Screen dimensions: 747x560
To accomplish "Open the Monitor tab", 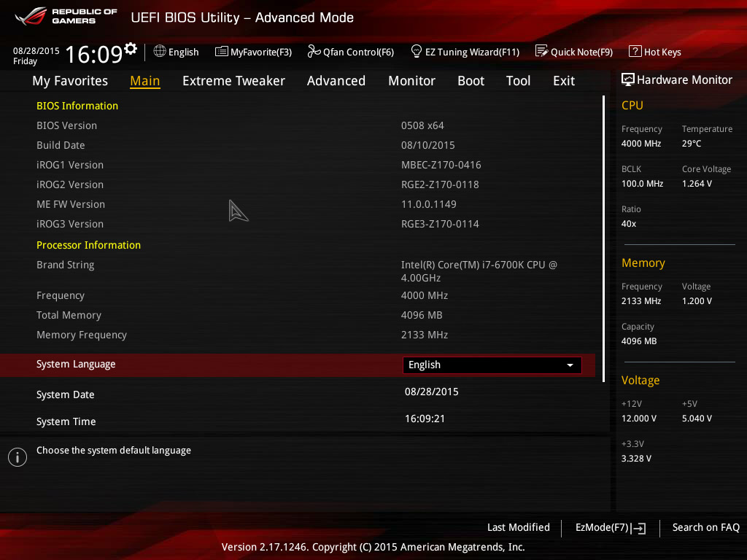I will tap(411, 81).
